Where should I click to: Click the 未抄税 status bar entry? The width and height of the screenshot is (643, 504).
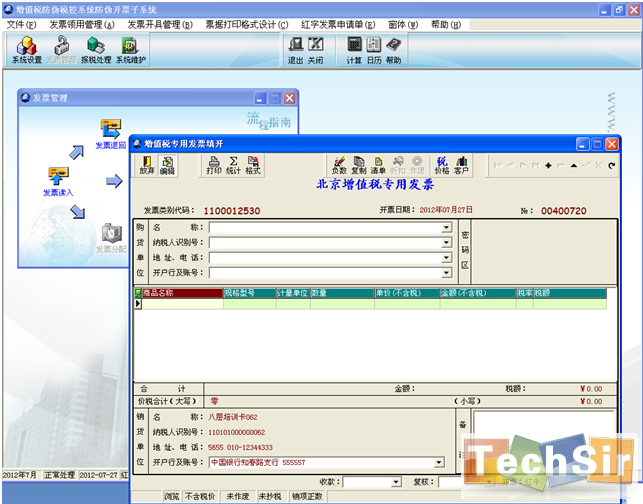point(269,497)
